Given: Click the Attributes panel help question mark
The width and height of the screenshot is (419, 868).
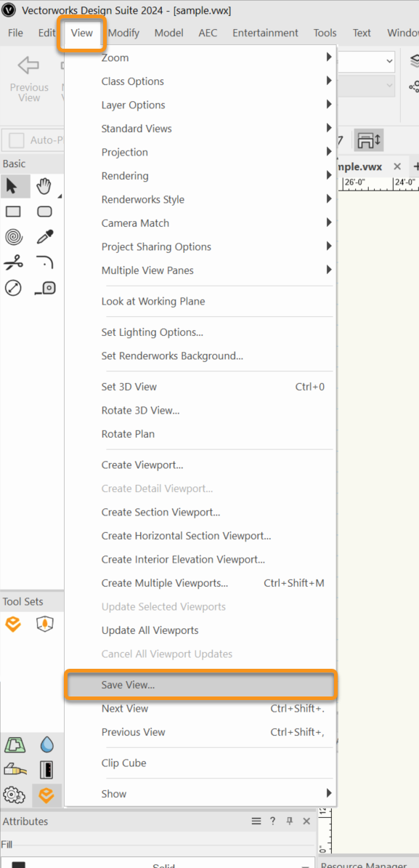Looking at the screenshot, I should pyautogui.click(x=272, y=821).
